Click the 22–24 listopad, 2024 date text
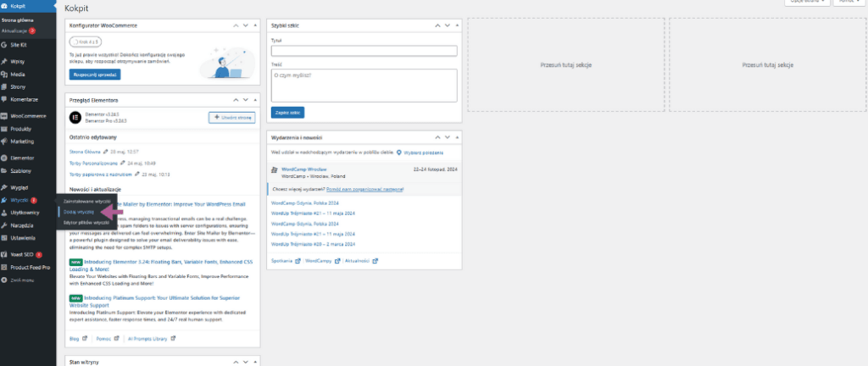This screenshot has height=366, width=868. pyautogui.click(x=435, y=169)
